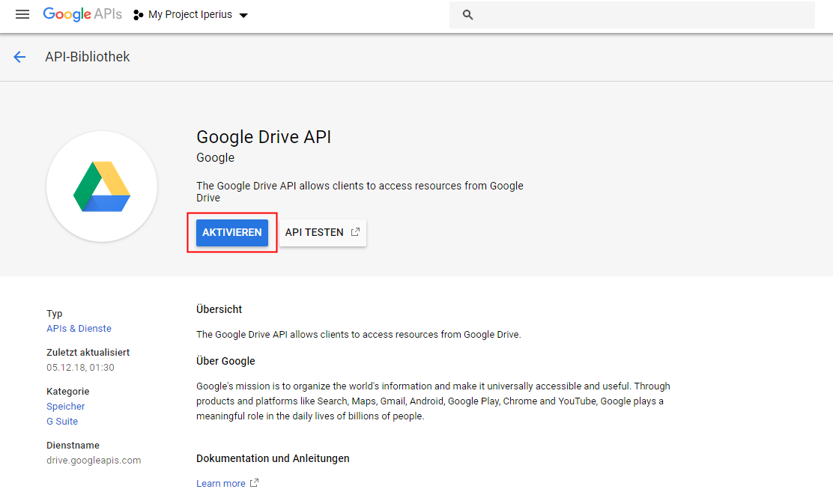The width and height of the screenshot is (833, 504).
Task: Click the Google APIs logo
Action: (x=82, y=14)
